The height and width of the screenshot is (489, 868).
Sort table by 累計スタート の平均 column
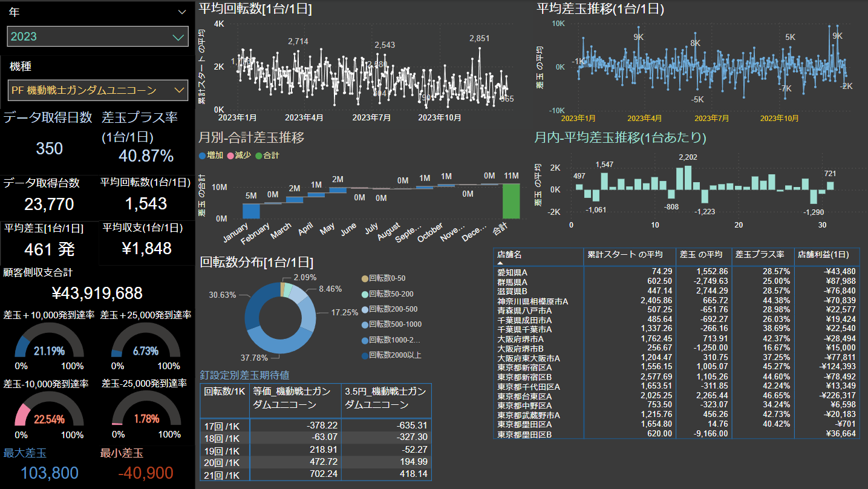tap(629, 255)
